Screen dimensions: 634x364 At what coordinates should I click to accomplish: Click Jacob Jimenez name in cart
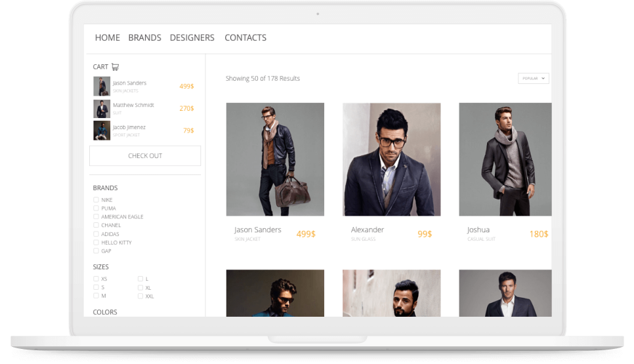[129, 127]
